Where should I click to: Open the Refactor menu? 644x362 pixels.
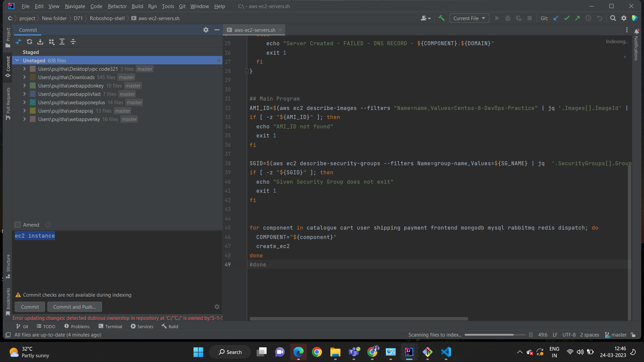click(117, 6)
